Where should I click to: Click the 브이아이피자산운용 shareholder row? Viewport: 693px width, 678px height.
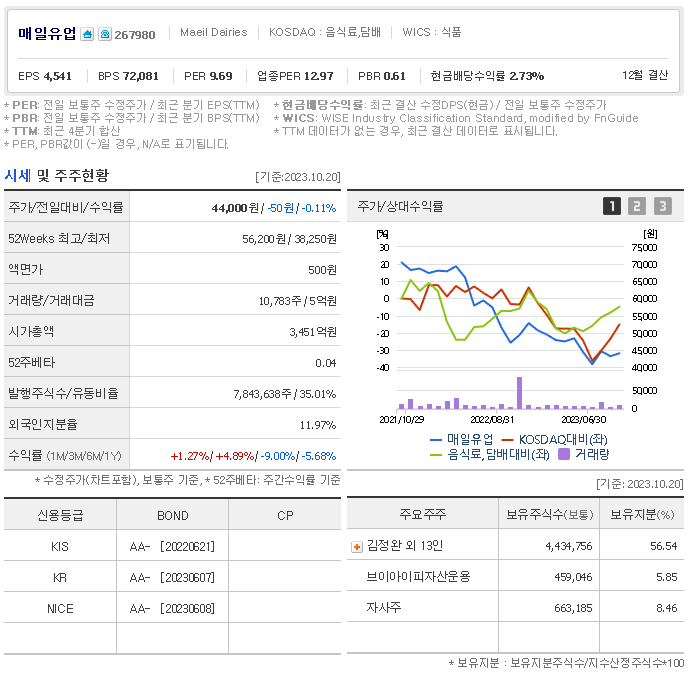point(419,576)
